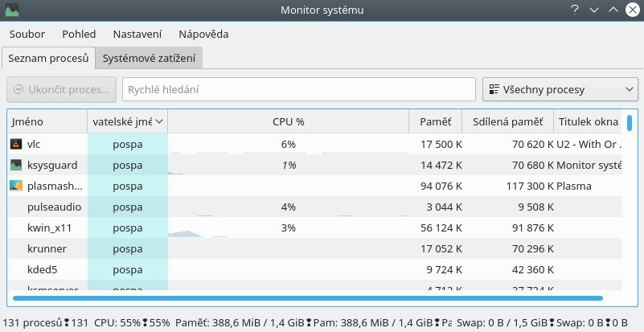This screenshot has height=332, width=644.
Task: Sort processes by CPU % column
Action: tap(288, 121)
